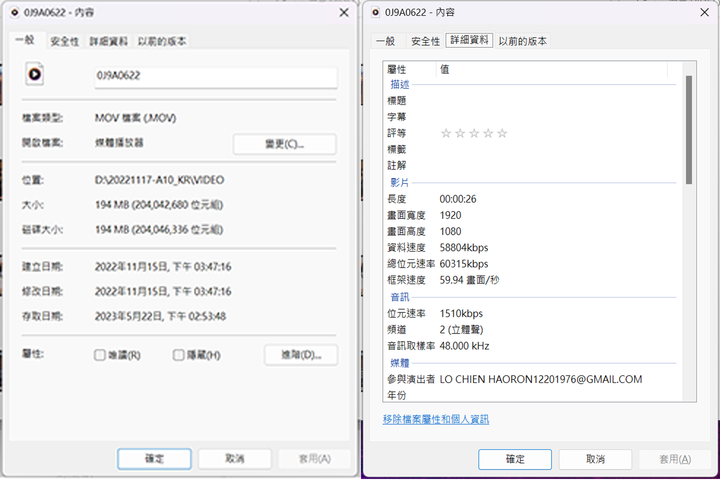Select 詳細資料 tab in right window
The image size is (720, 480).
469,40
